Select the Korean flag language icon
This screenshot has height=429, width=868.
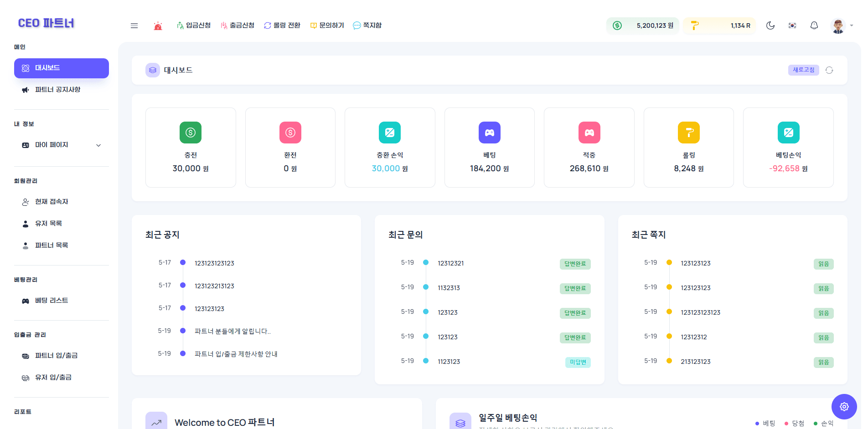792,26
